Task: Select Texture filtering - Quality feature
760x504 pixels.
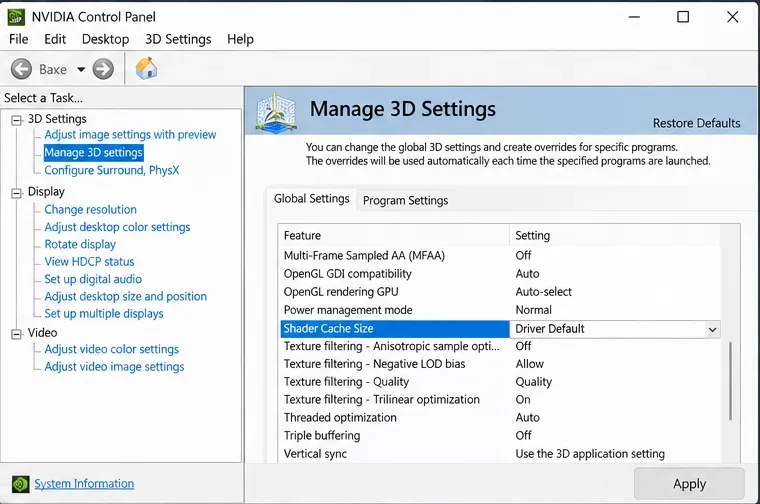Action: pos(500,382)
